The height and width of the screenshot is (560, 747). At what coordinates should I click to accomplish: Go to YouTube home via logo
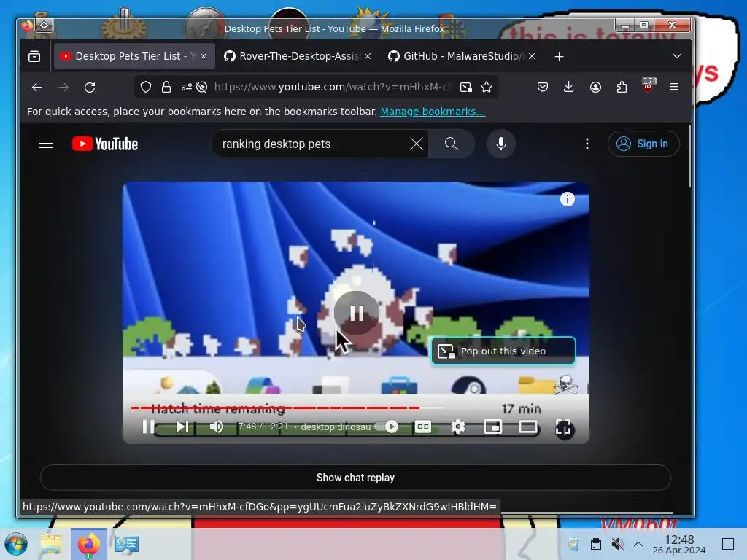pos(105,144)
